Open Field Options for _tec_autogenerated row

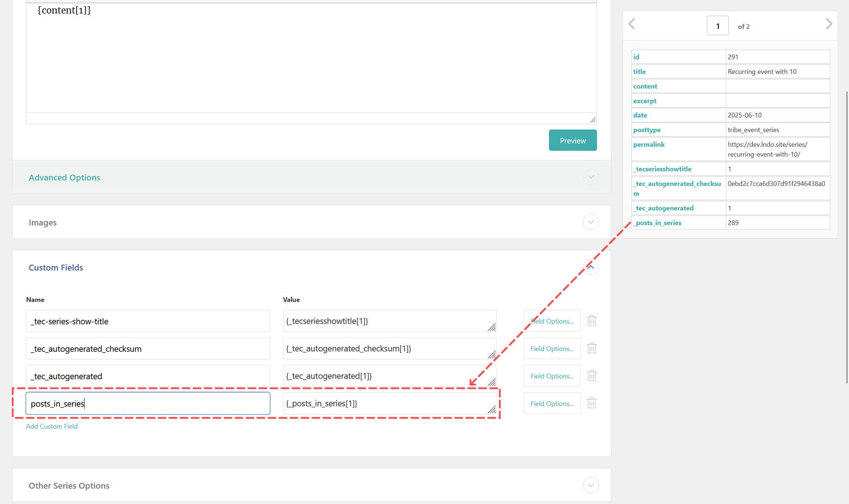[x=551, y=376]
